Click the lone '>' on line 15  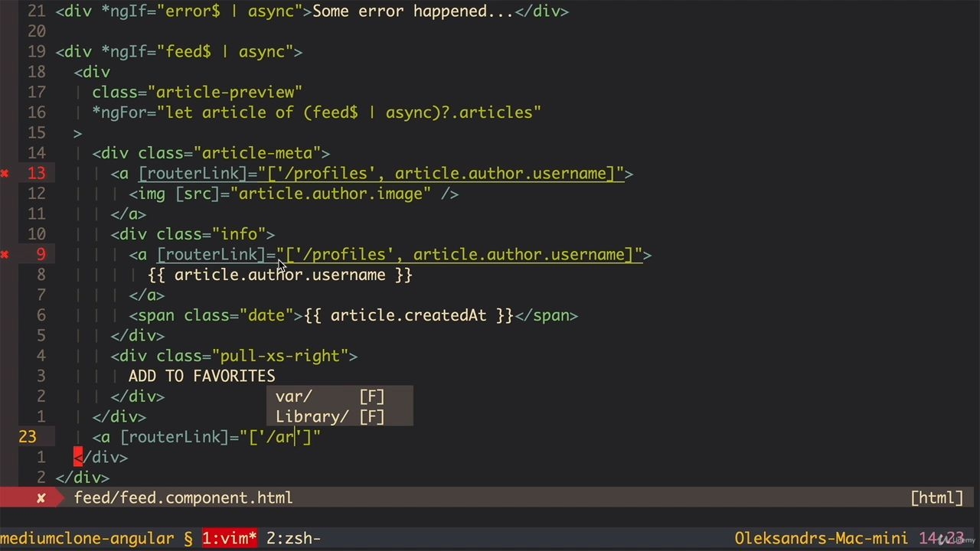78,133
